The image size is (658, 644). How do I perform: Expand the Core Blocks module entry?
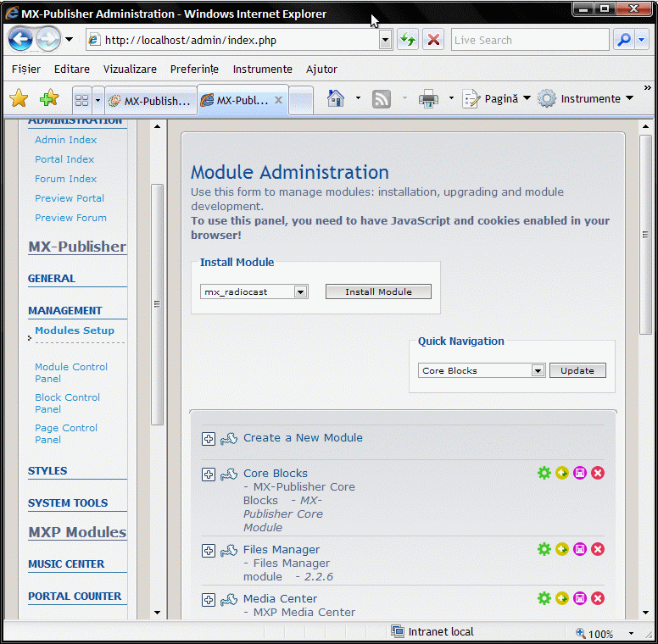coord(209,475)
